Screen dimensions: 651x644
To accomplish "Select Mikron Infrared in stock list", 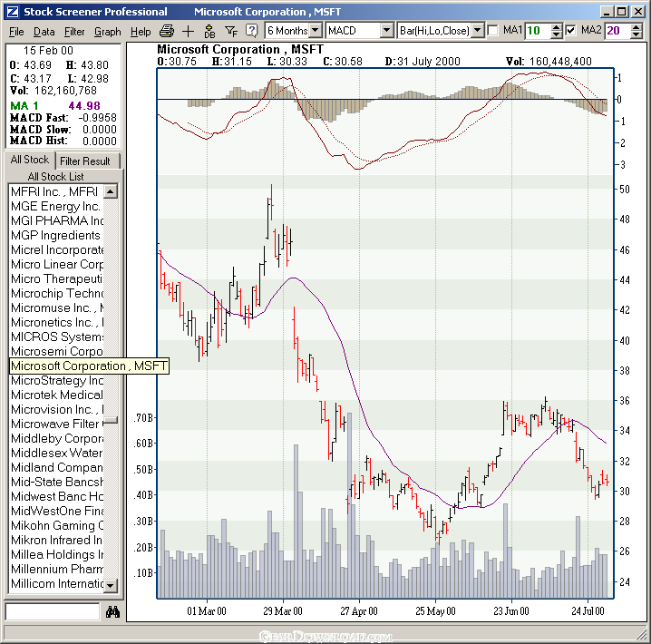I will coord(56,541).
